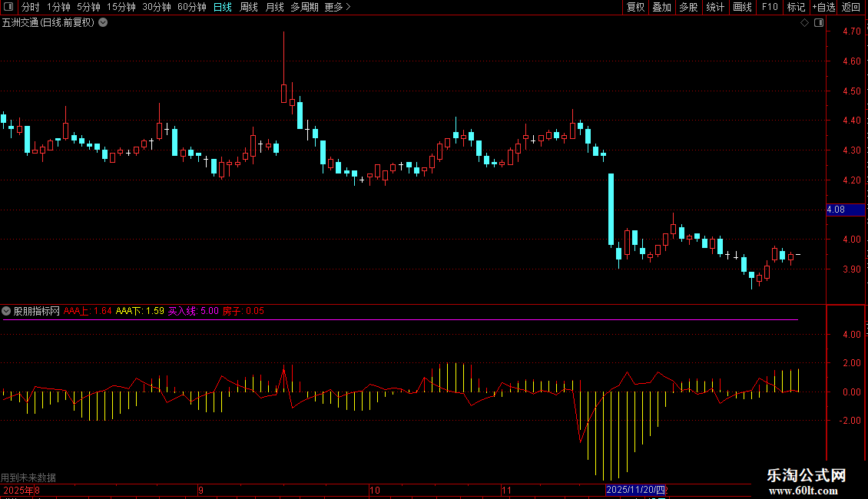This screenshot has height=499, width=868.
Task: Click the magenta 买入线 horizontal line
Action: click(x=400, y=320)
